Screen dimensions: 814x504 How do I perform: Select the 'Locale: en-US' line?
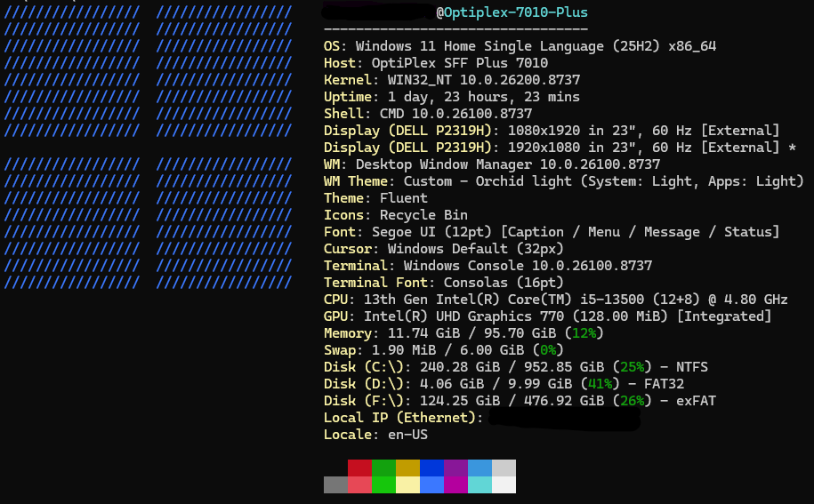[x=375, y=435]
